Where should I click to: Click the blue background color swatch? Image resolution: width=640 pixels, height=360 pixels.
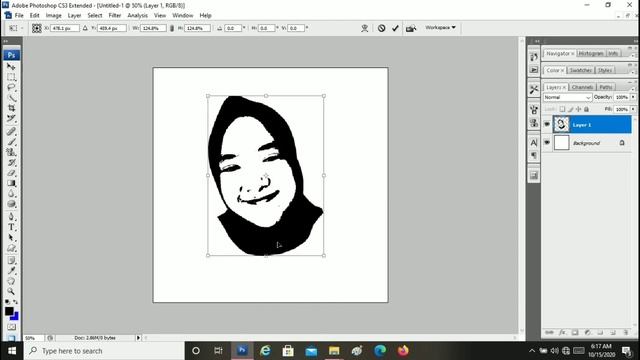(x=16, y=317)
